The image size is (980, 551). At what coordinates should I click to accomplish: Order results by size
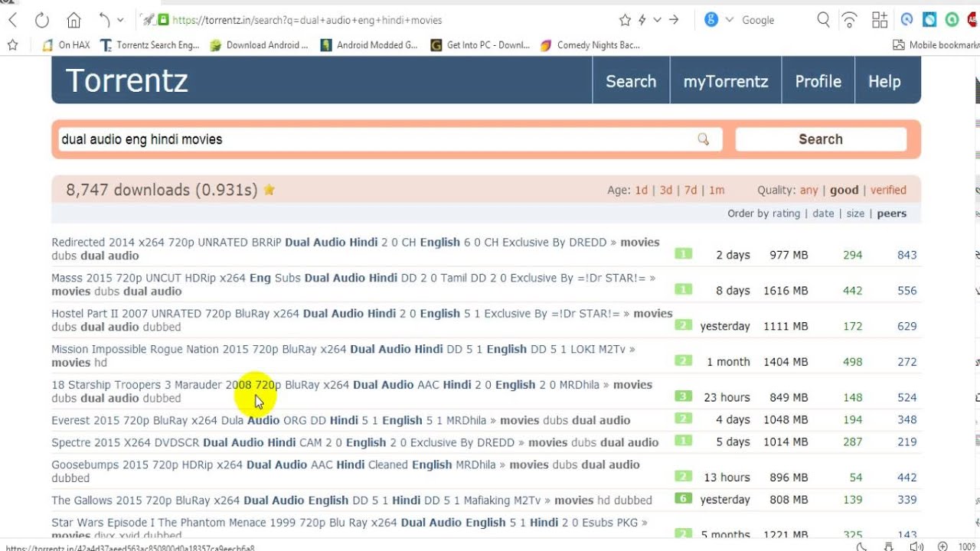point(855,214)
